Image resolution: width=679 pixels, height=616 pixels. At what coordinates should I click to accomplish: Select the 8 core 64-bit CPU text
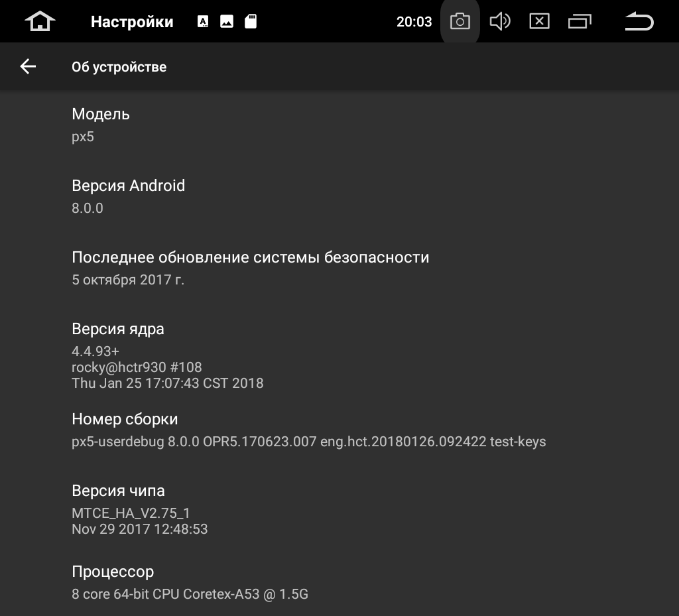tap(190, 594)
